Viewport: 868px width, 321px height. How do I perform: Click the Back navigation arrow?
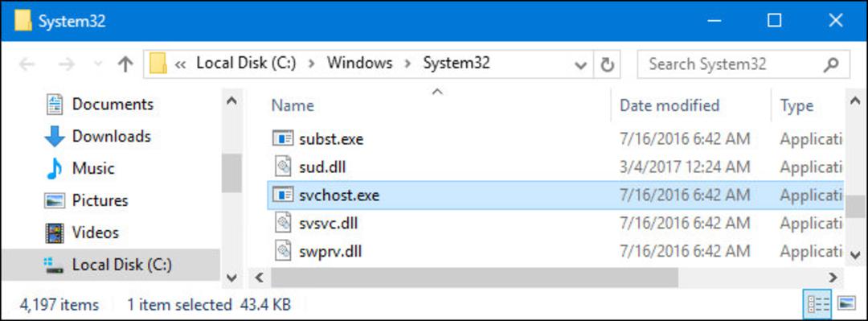coord(27,65)
